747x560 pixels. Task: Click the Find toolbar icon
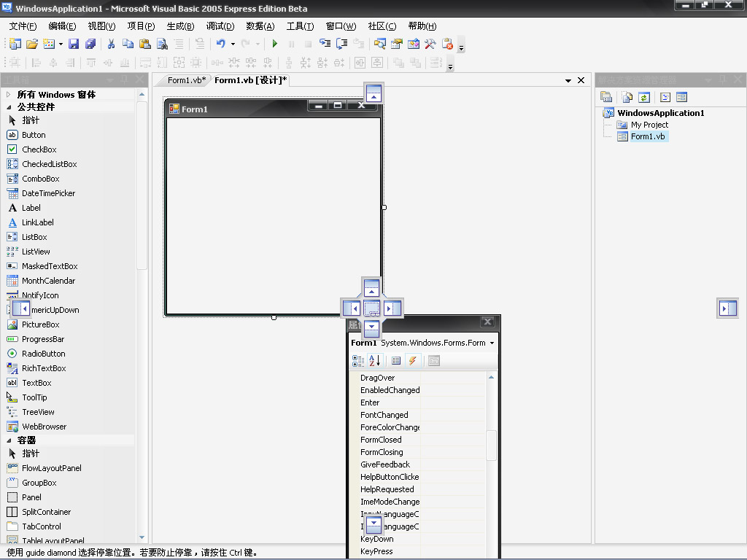[x=162, y=44]
